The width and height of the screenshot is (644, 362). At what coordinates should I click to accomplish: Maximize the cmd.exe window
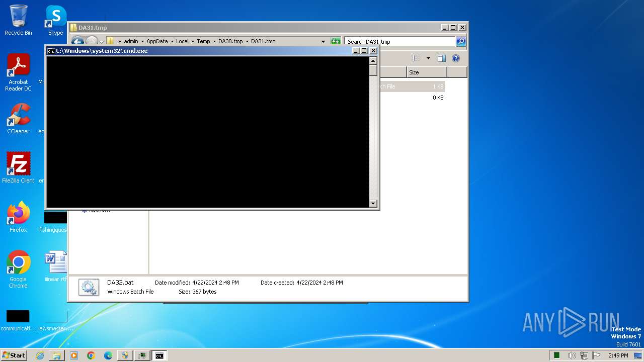[364, 51]
